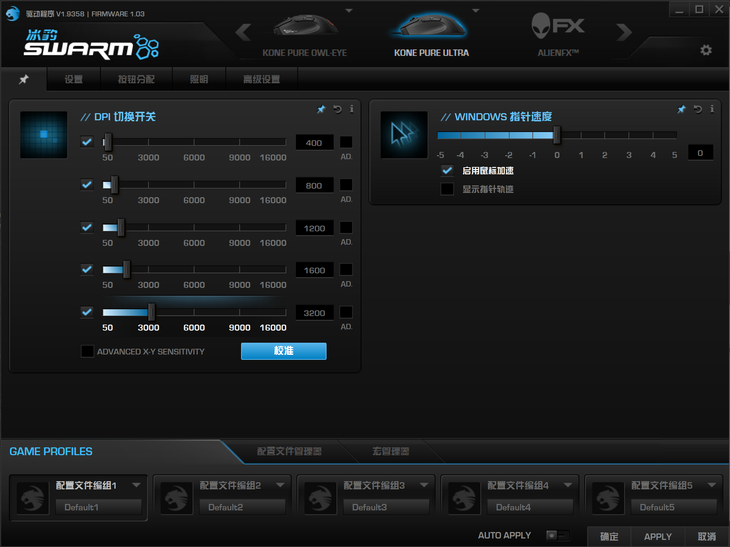Navigate devices right with the arrow
Viewport: 730px width, 547px height.
[624, 32]
